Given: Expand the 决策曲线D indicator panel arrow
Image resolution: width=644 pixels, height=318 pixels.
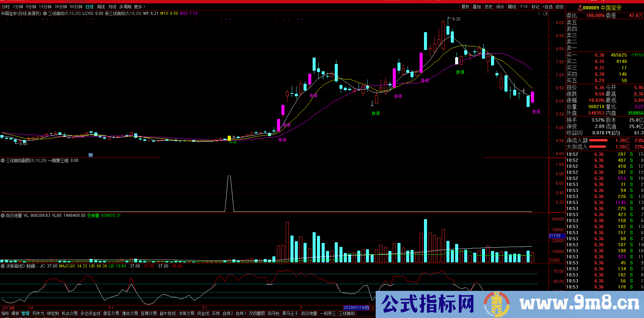Looking at the screenshot, I should point(3,266).
